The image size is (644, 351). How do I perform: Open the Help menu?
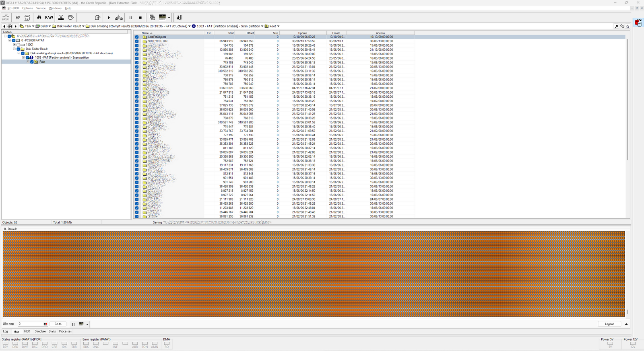click(x=68, y=8)
